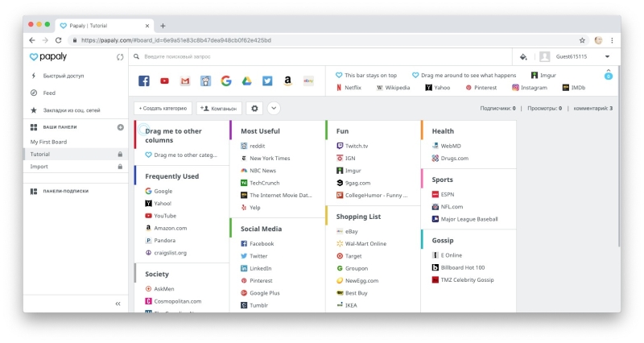Click the Shopping List category header
The height and width of the screenshot is (343, 644).
click(x=358, y=217)
